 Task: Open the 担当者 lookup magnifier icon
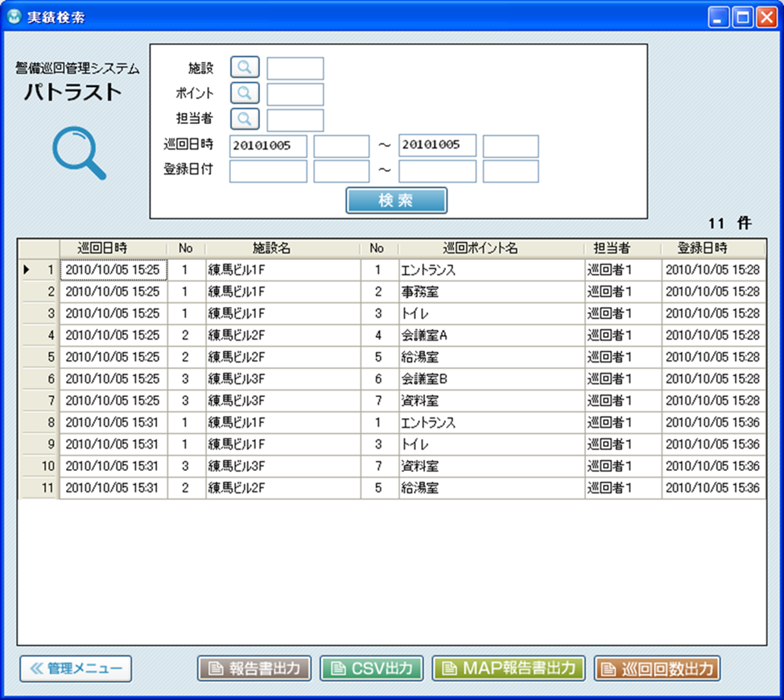(x=245, y=119)
